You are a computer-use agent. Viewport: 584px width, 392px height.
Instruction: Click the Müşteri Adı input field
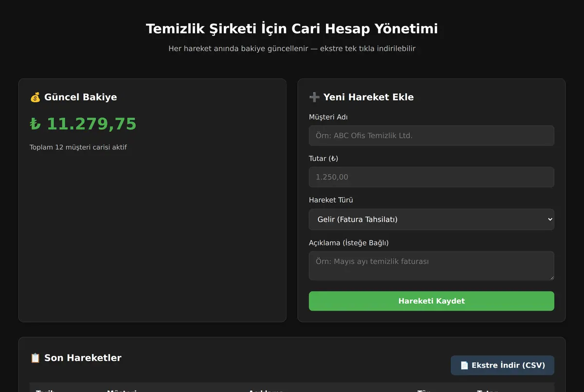431,136
